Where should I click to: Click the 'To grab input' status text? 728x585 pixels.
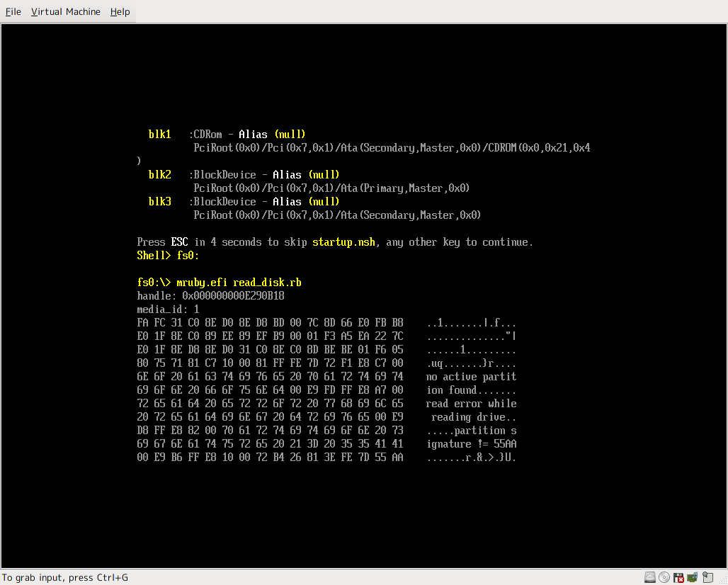click(x=65, y=577)
